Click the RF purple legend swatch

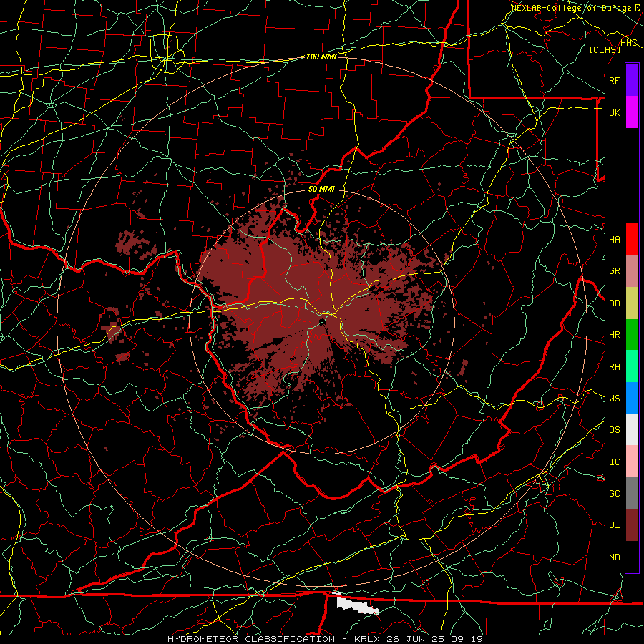point(632,80)
